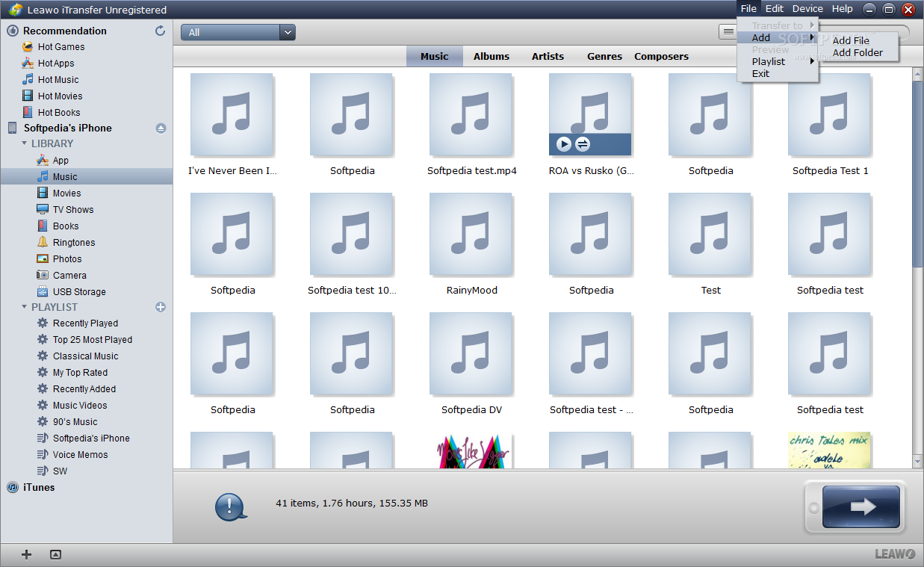Open the iTunes library
Screen dimensions: 924x567
coord(39,487)
